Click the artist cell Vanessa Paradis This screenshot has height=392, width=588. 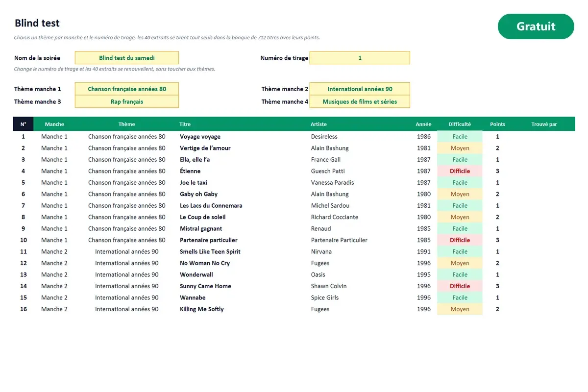click(x=332, y=183)
